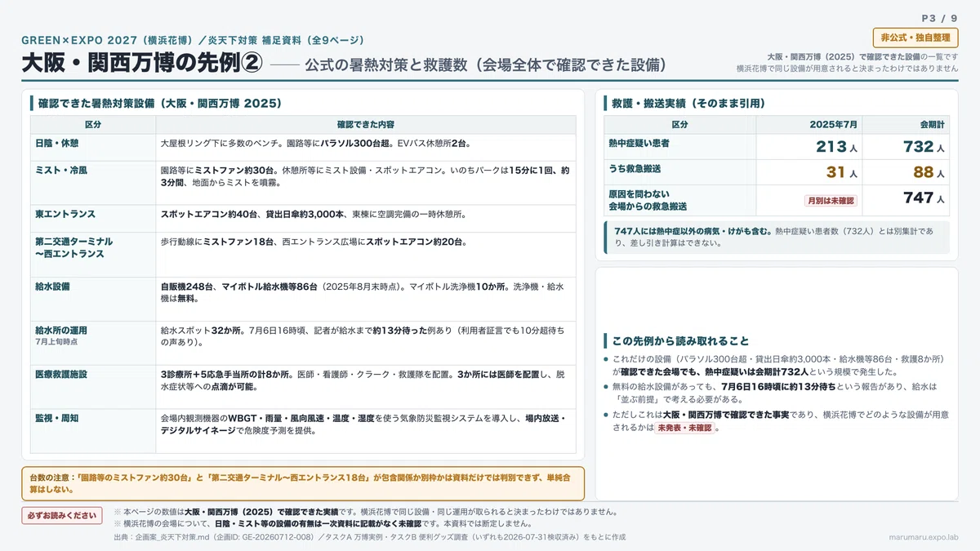Click cell text 歩行動線にミストファン18台
This screenshot has width=980, height=551.
click(220, 242)
